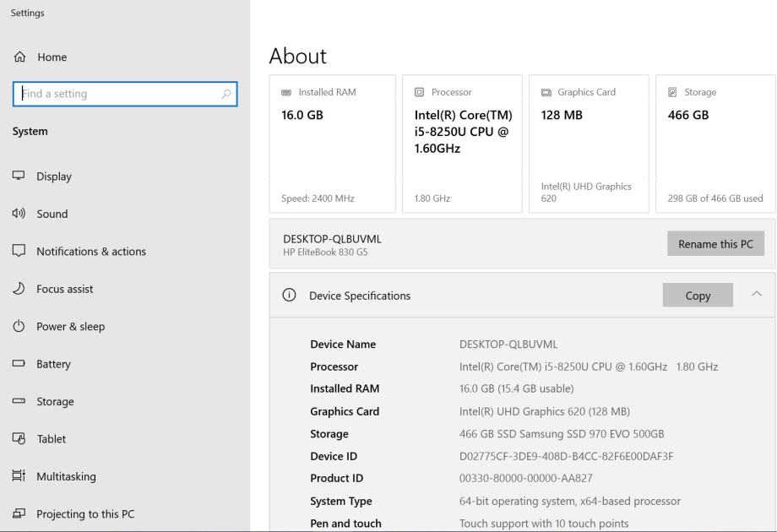The image size is (777, 532).
Task: Click the Device Specifications info icon
Action: (x=289, y=296)
